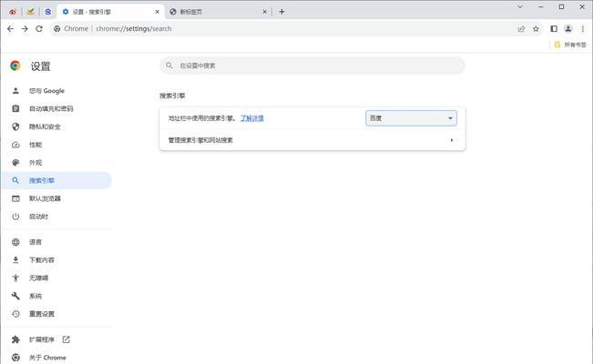Viewport: 593px width, 364px height.
Task: Click the 重置设置 restore icon
Action: (x=15, y=314)
